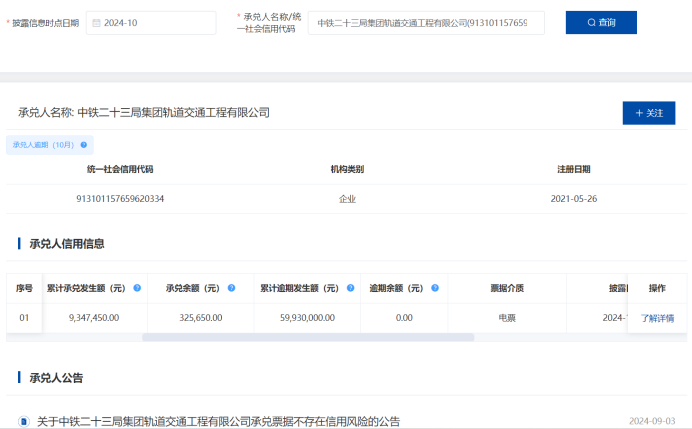This screenshot has width=692, height=429.
Task: Click the 59,930,000.00 cumulative overdue cell
Action: point(308,318)
